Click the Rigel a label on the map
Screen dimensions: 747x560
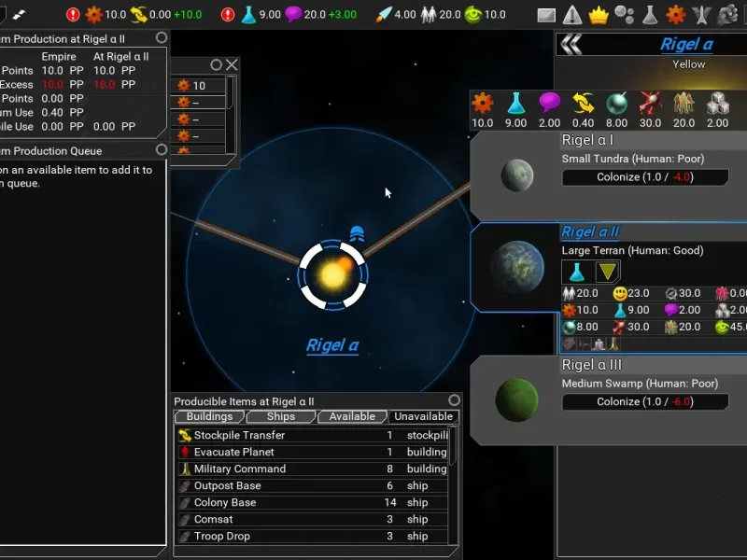[x=332, y=345]
